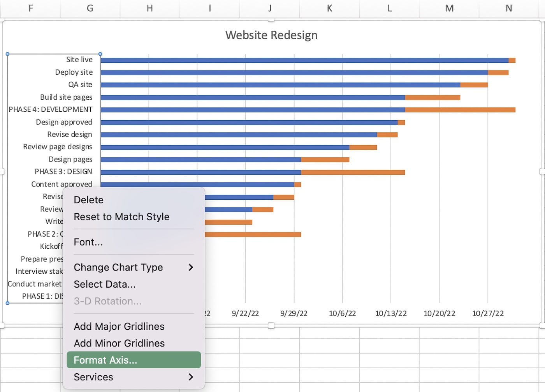This screenshot has width=545, height=392.
Task: Expand the "Services" submenu
Action: tap(93, 376)
